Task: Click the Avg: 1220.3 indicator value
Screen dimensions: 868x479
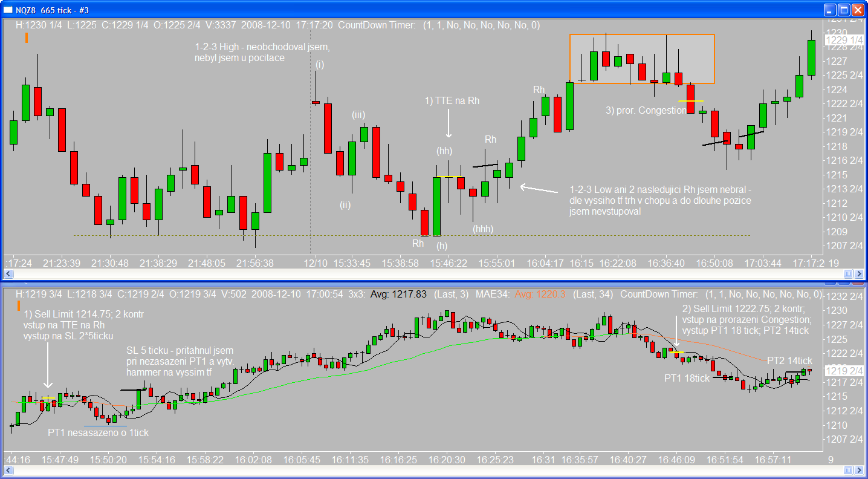Action: [540, 295]
